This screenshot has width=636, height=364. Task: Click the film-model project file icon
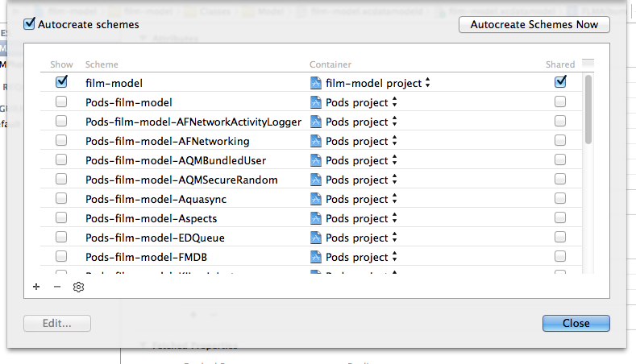click(x=316, y=83)
